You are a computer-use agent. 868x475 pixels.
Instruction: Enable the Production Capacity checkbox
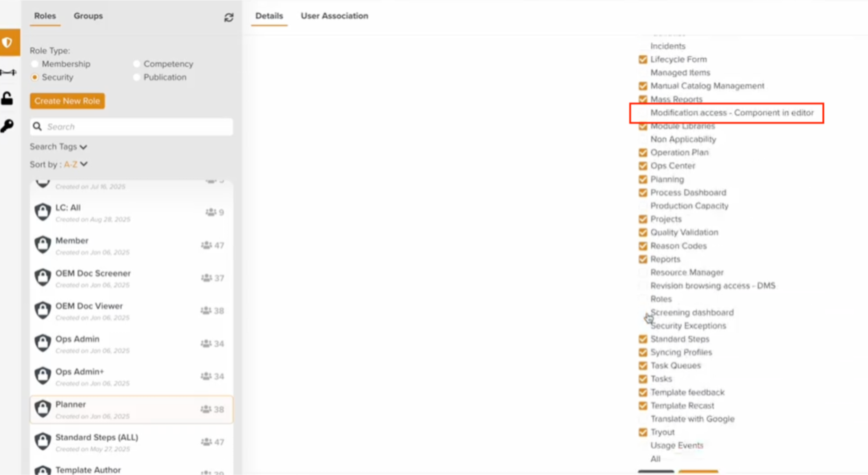click(x=643, y=206)
